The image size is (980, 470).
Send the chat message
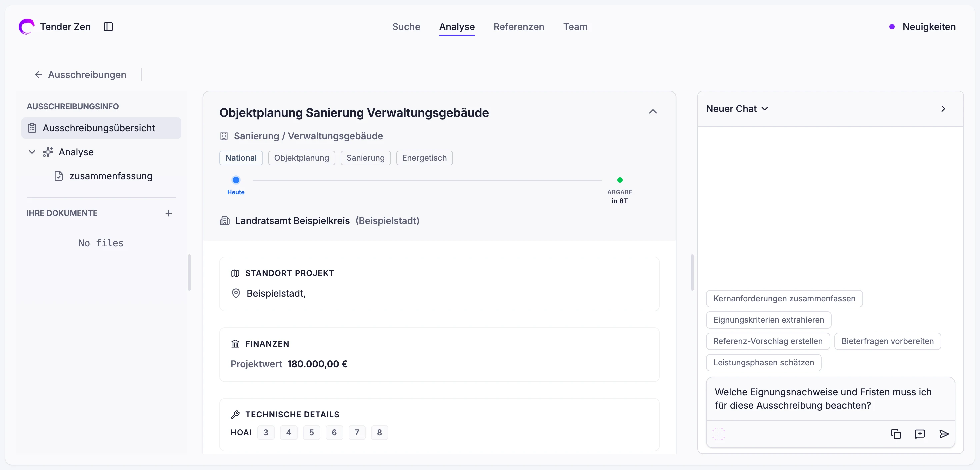(x=944, y=434)
